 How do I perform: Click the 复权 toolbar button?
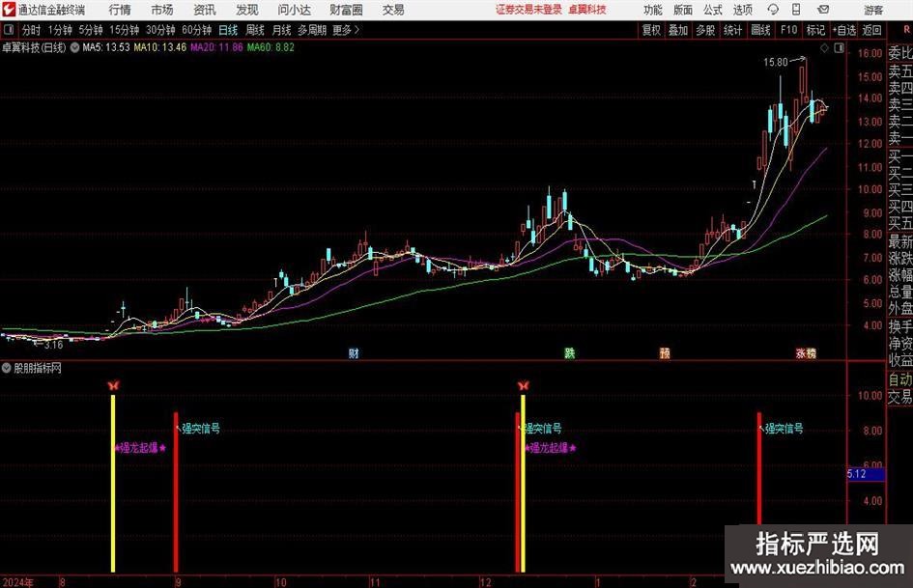pyautogui.click(x=651, y=30)
